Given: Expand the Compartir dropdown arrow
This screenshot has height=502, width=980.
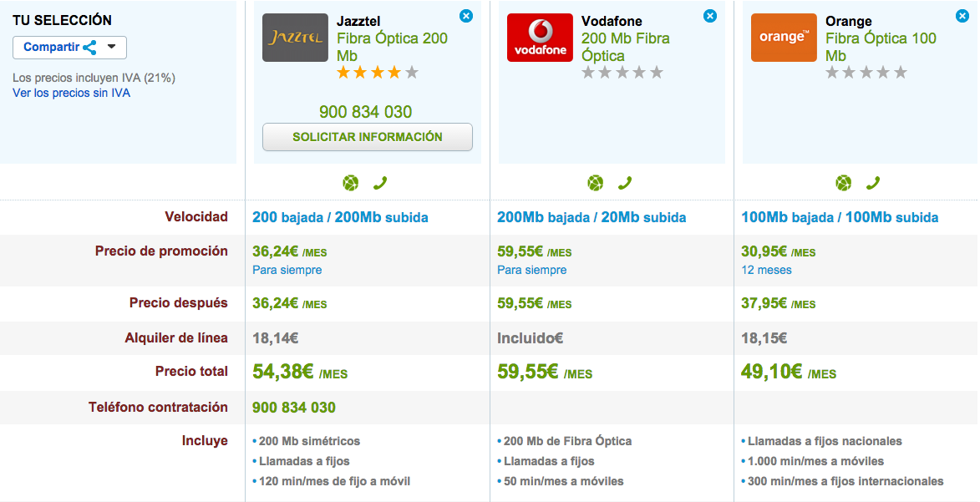Looking at the screenshot, I should pos(111,47).
